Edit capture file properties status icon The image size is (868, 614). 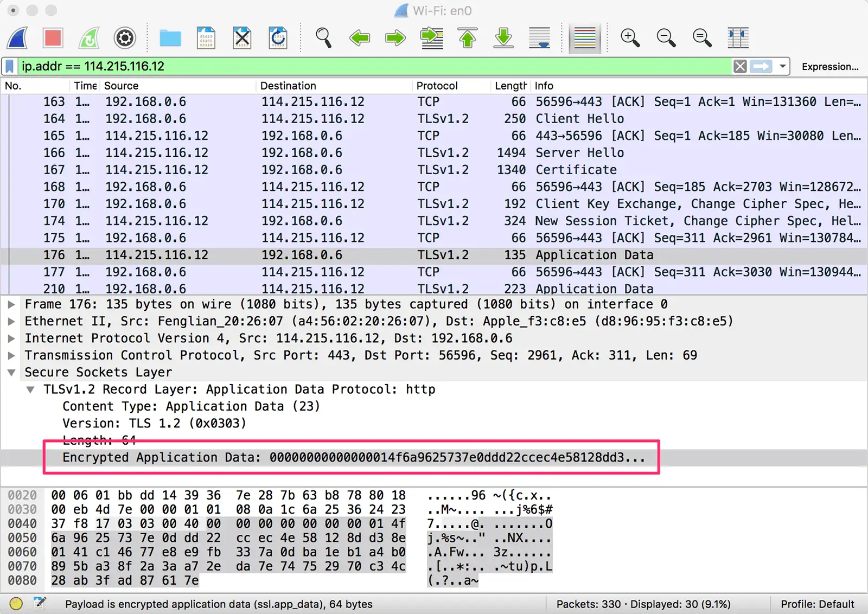40,604
